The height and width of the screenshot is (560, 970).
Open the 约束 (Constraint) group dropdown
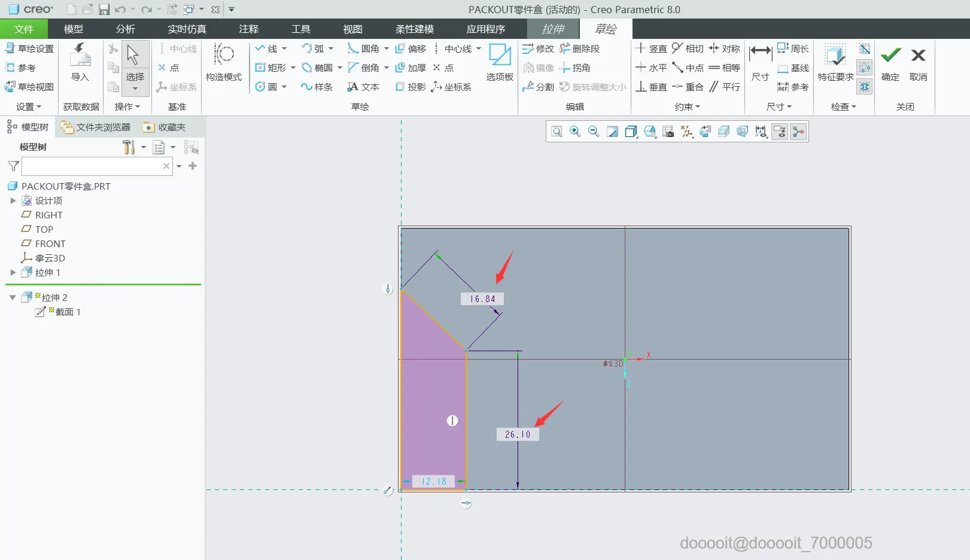point(688,106)
